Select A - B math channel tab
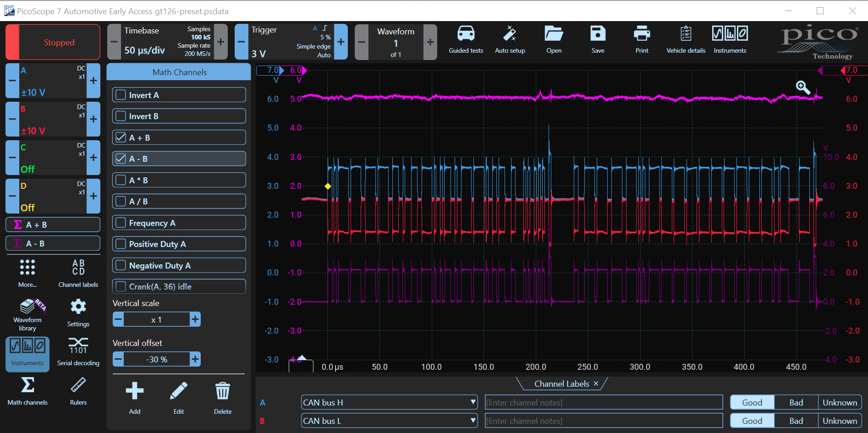 coord(53,243)
